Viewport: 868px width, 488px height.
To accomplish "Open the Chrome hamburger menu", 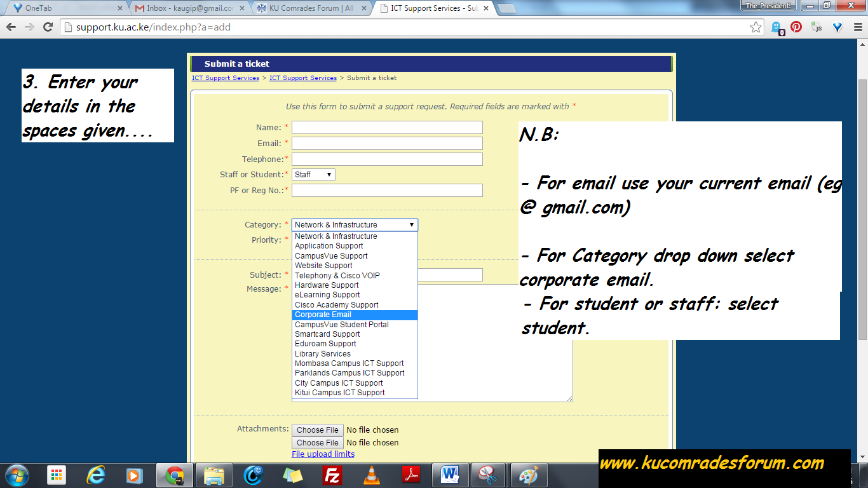I will tap(858, 27).
